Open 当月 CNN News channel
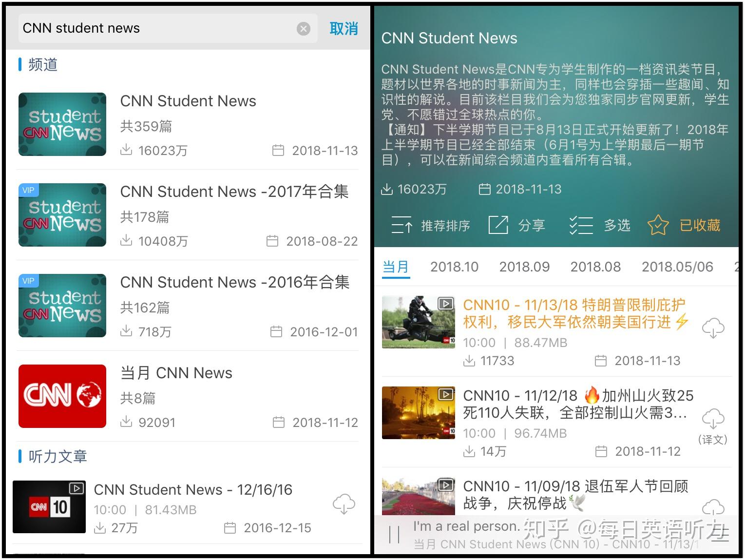Screen dimensions: 745x560 click(x=188, y=396)
